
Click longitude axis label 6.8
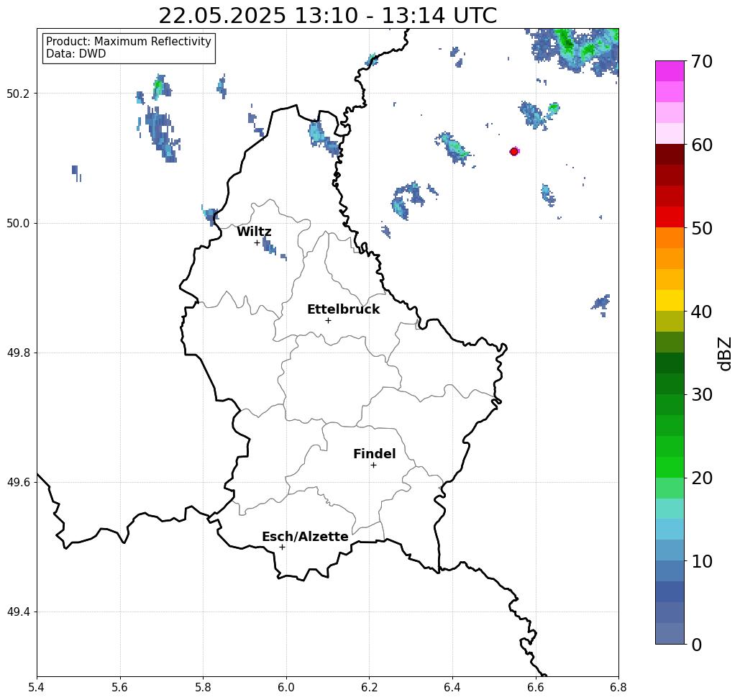click(618, 687)
